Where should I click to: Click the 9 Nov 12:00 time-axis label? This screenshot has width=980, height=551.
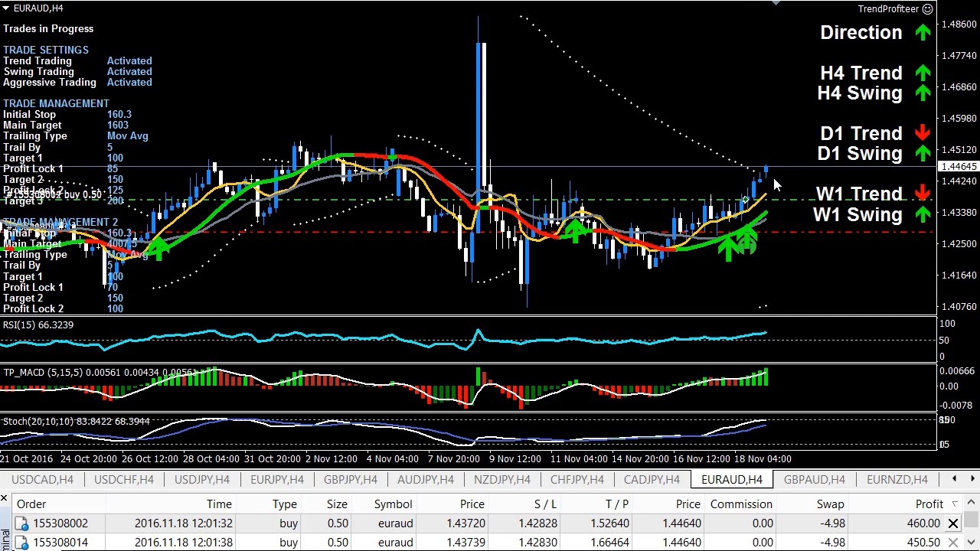point(514,459)
